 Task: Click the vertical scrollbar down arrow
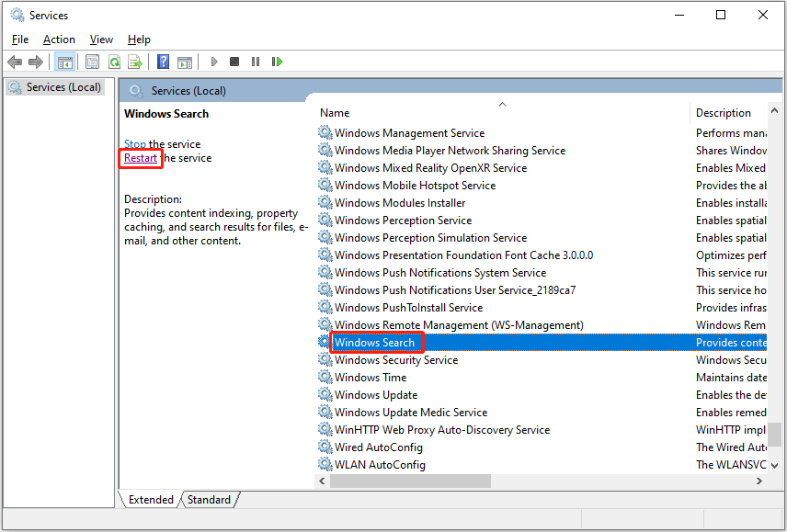(774, 465)
